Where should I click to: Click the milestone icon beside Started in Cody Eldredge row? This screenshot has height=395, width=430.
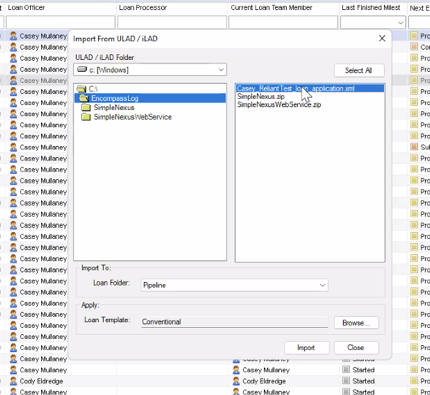click(x=346, y=381)
